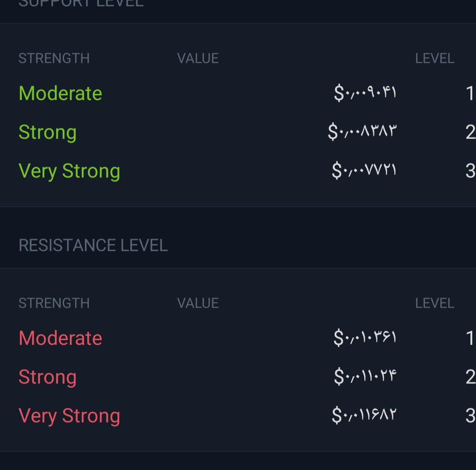The height and width of the screenshot is (470, 476).
Task: Click the RESISTANCE LEVEL section heading
Action: [93, 246]
